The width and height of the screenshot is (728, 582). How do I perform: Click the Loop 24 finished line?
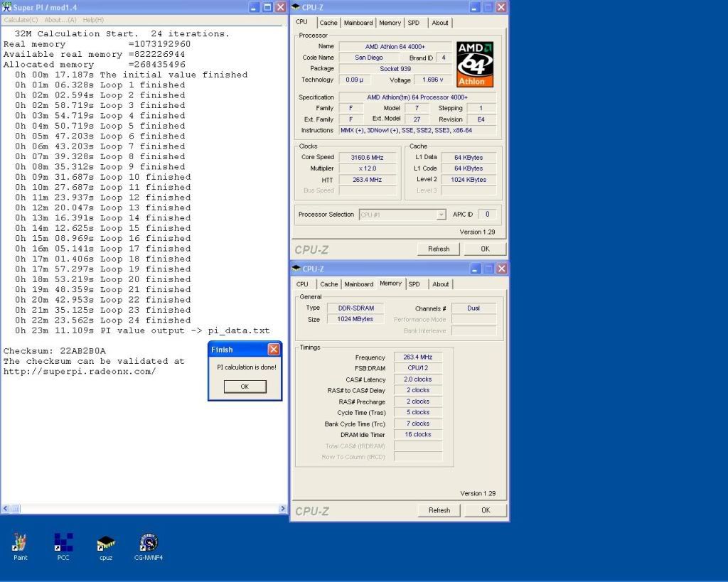(102, 320)
